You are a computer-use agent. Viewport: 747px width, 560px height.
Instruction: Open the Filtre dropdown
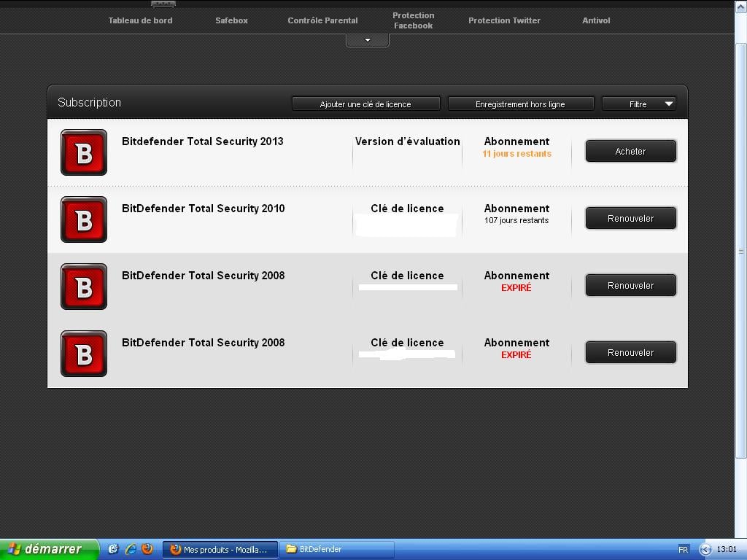coord(639,104)
